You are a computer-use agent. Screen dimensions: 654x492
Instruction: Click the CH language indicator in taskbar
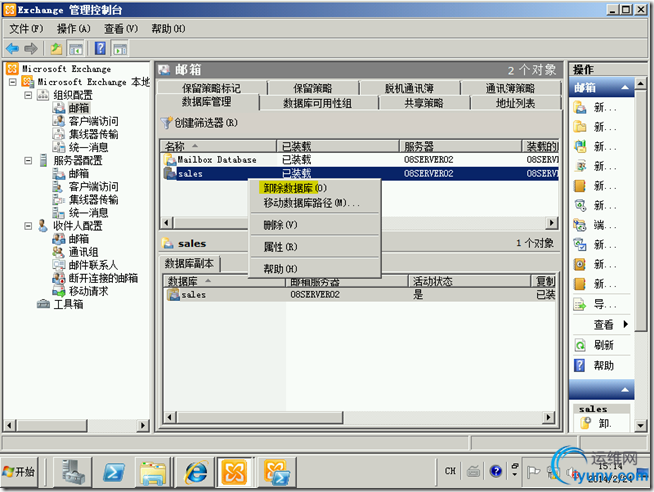tap(450, 471)
